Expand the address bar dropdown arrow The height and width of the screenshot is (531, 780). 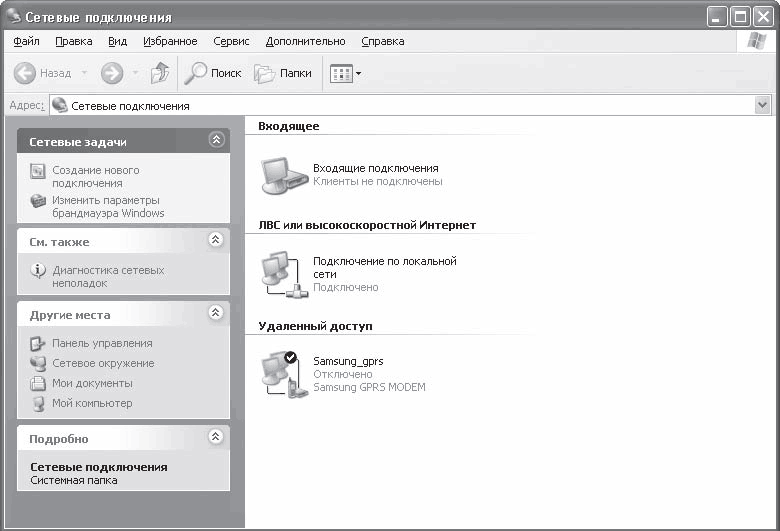tap(762, 106)
